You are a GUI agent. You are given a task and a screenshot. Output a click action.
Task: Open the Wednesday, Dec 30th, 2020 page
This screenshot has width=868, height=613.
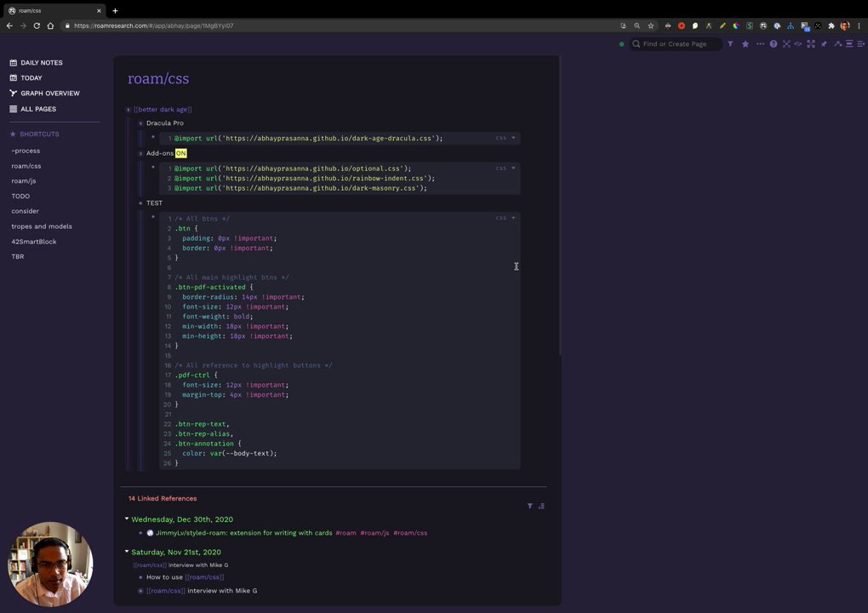[182, 519]
